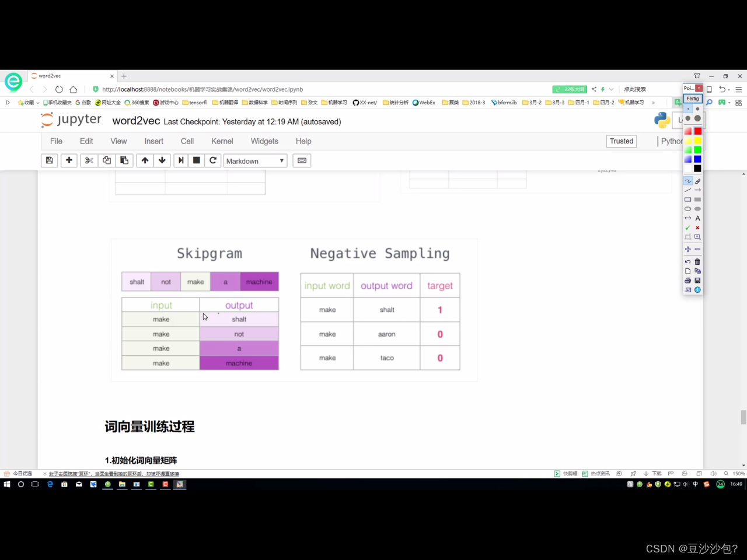Screen dimensions: 747x560
Task: Pick the solid yellow color
Action: tap(697, 141)
